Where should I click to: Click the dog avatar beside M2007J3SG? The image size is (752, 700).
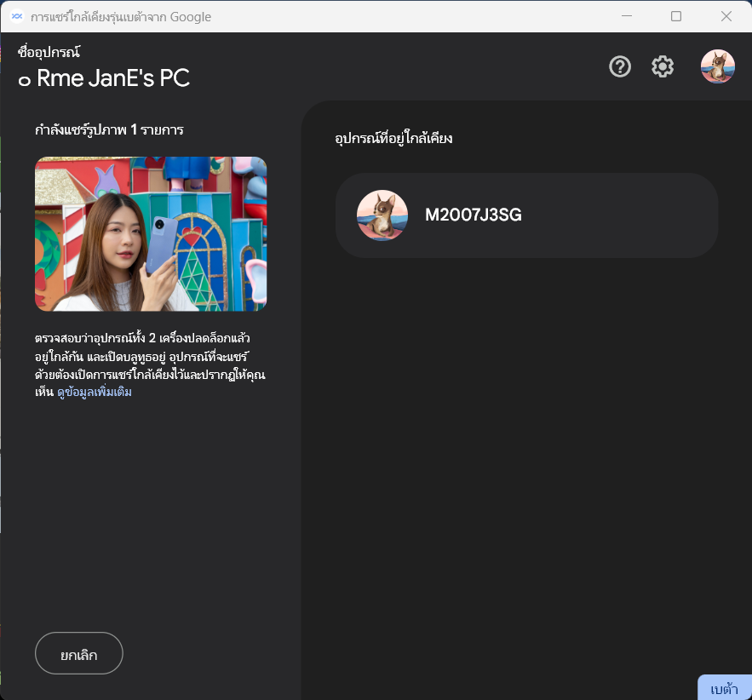pyautogui.click(x=382, y=215)
